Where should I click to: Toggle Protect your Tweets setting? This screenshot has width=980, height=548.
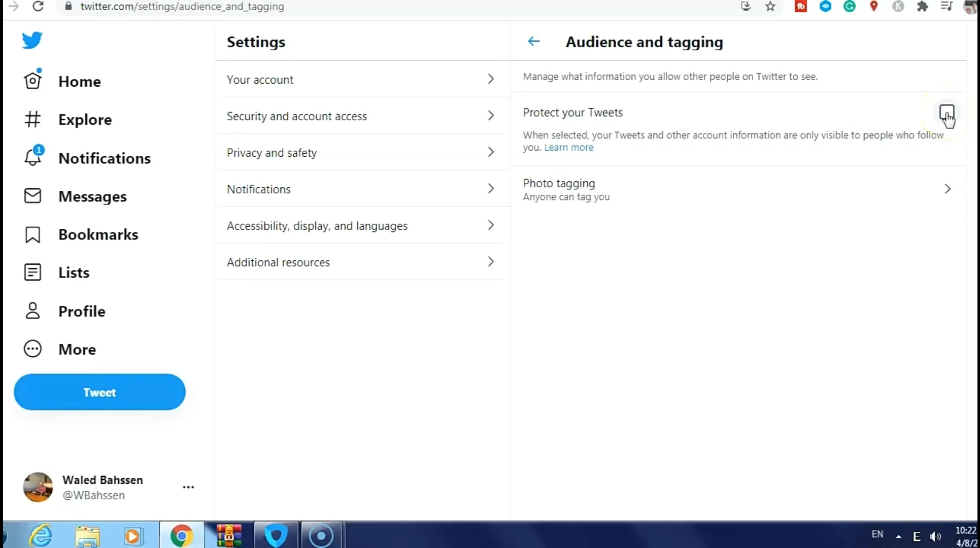coord(947,113)
